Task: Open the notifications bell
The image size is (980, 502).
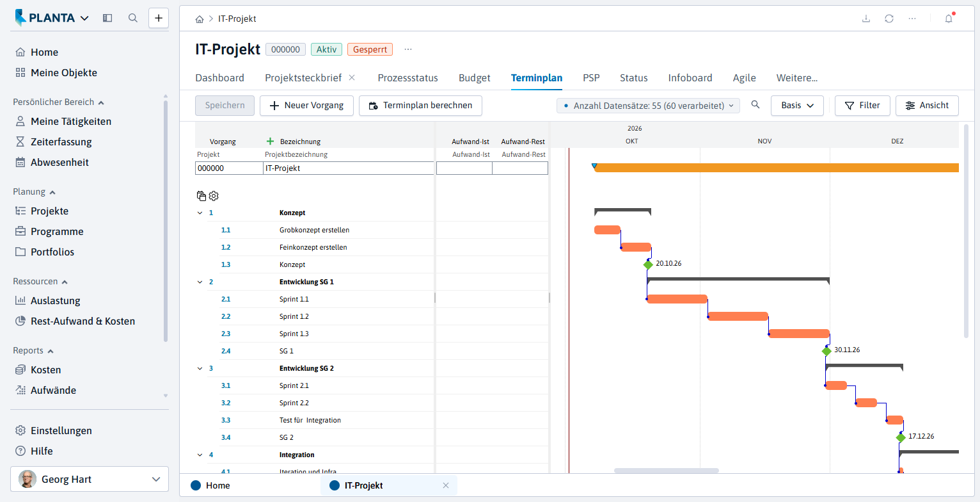Action: click(949, 19)
